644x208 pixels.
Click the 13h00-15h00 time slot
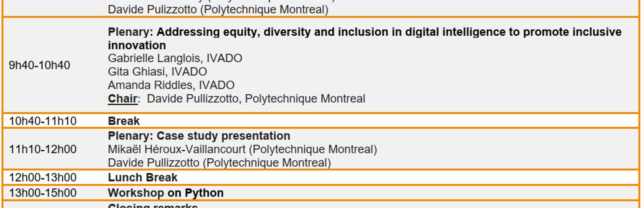coord(43,193)
